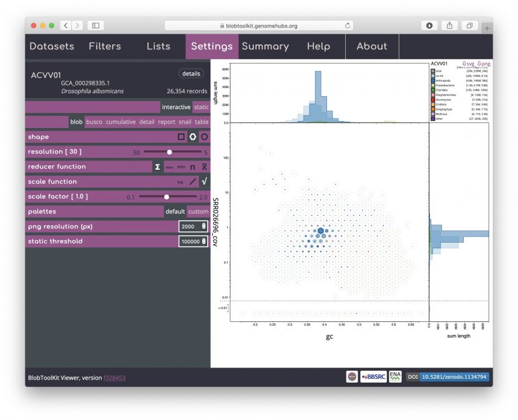The image size is (518, 420).
Task: Adjust the scale factor slider
Action: [166, 196]
